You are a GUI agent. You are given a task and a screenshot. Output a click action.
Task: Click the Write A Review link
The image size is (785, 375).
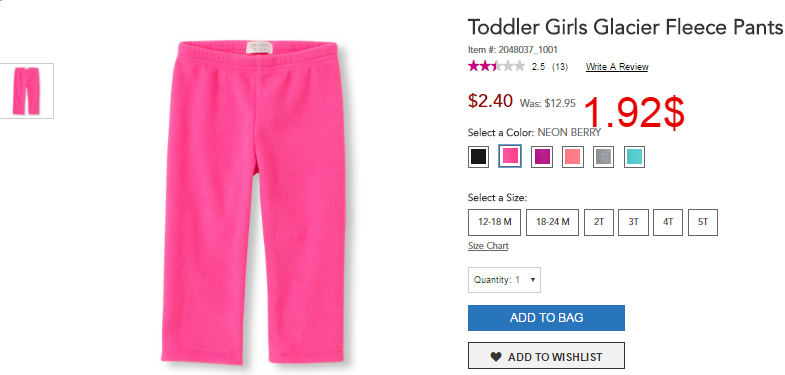617,67
